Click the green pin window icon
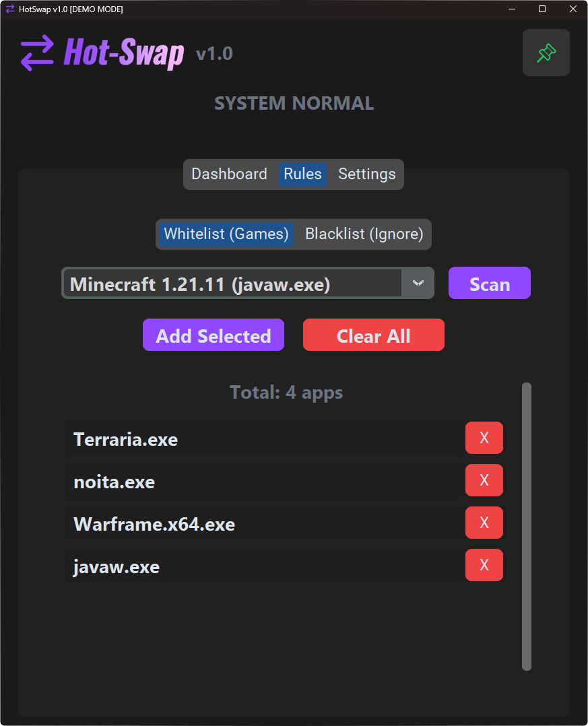The height and width of the screenshot is (726, 588). (546, 53)
